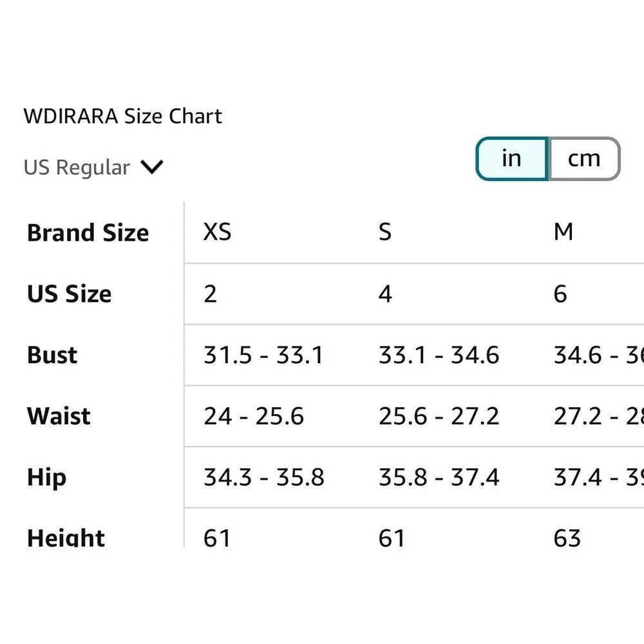Click the XS hip value 34.3 - 35.8
Image resolution: width=644 pixels, height=644 pixels.
coord(263,477)
